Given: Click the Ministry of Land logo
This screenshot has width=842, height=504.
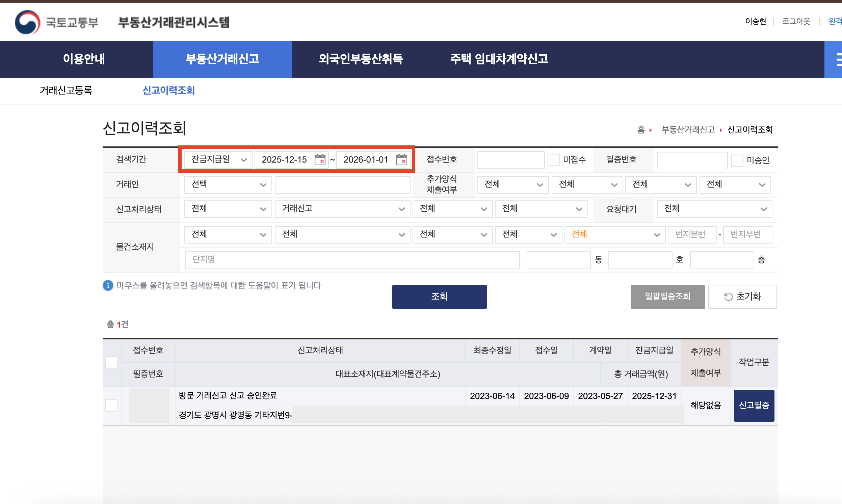Looking at the screenshot, I should coord(27,22).
